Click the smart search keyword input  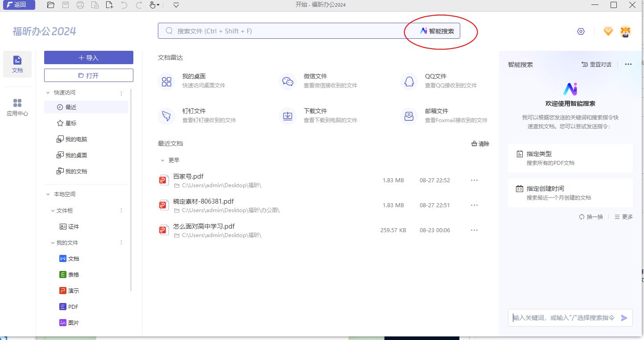[563, 318]
